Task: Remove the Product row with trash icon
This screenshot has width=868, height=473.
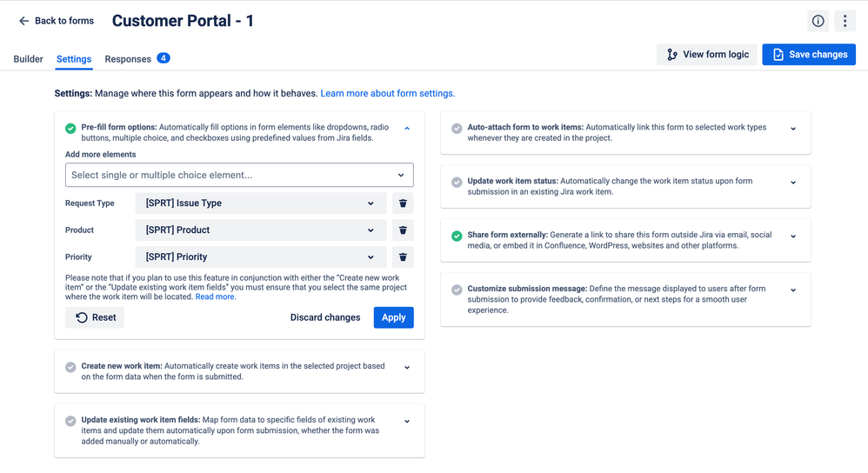Action: pos(403,230)
